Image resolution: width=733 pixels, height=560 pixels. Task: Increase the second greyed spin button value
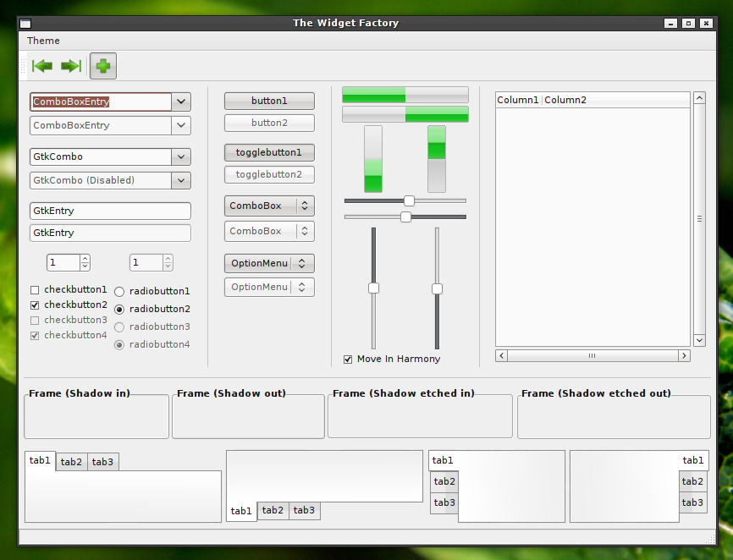click(168, 259)
